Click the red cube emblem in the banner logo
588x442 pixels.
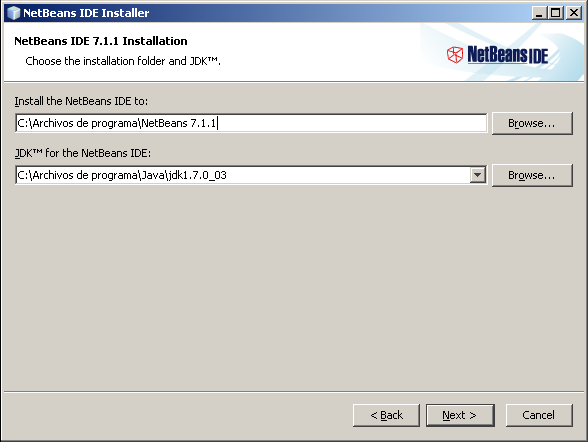click(x=454, y=55)
